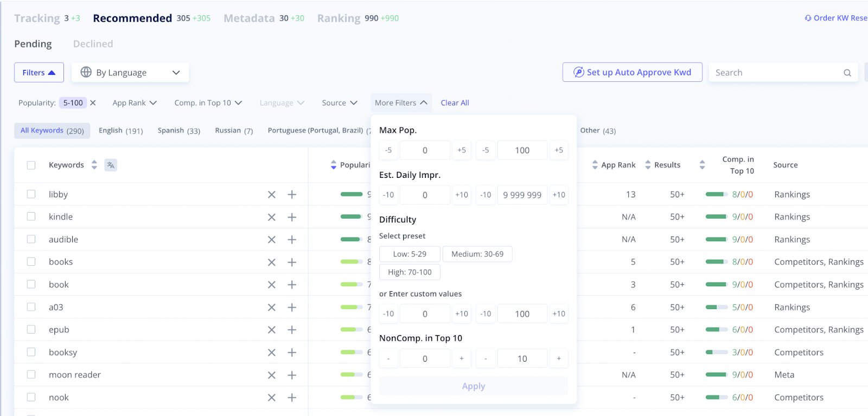Switch to the Metadata tab

249,18
